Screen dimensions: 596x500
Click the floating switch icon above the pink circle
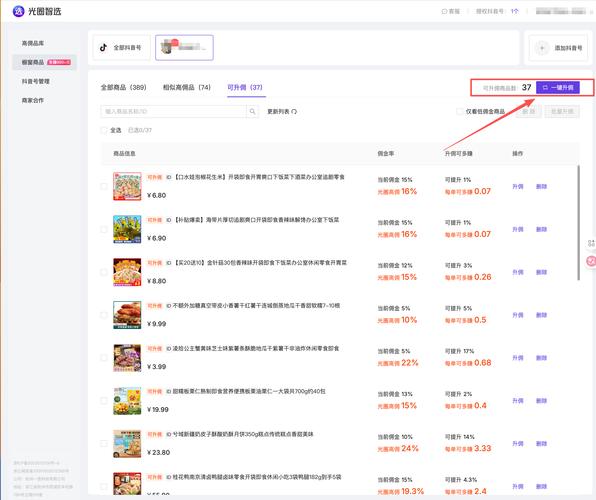pos(591,243)
